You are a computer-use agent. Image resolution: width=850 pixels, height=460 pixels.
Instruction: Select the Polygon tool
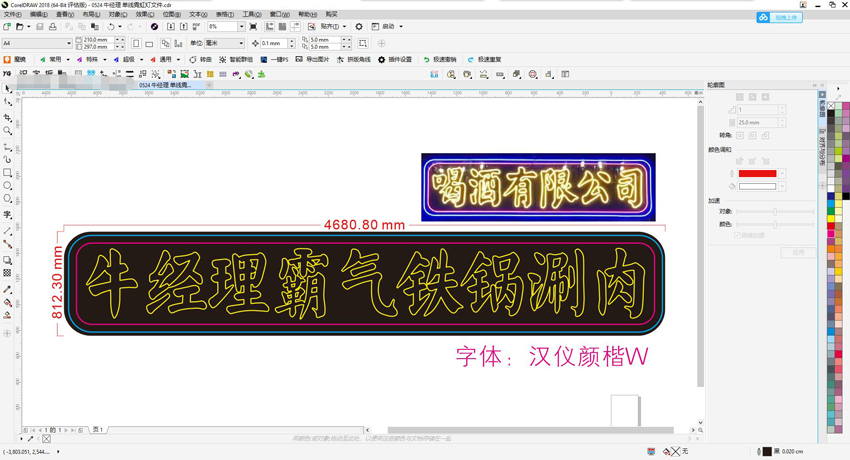pyautogui.click(x=7, y=199)
